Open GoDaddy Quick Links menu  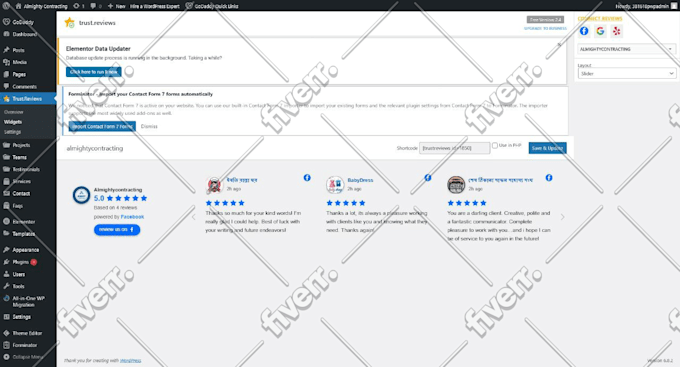(x=212, y=6)
